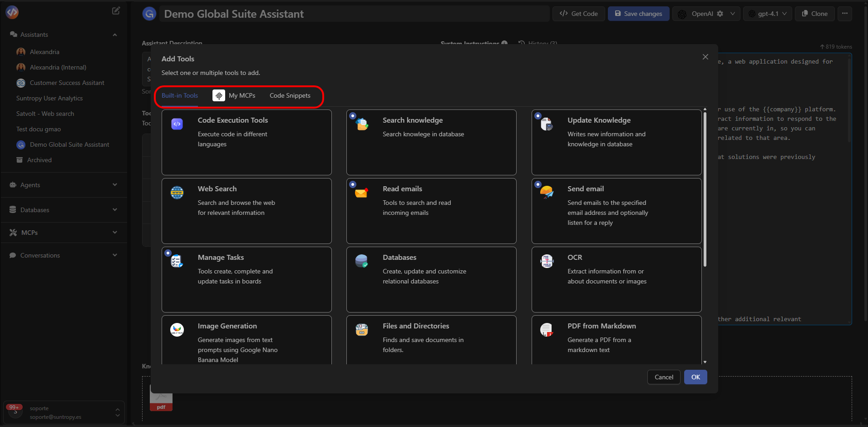
Task: Click the pdf attachment thumbnail
Action: pos(161,398)
